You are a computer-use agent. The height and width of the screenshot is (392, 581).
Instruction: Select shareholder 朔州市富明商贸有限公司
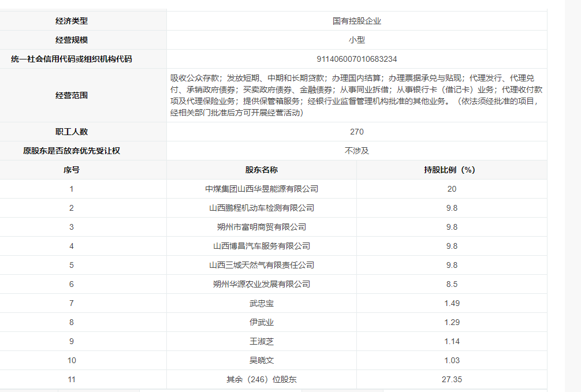coord(262,227)
